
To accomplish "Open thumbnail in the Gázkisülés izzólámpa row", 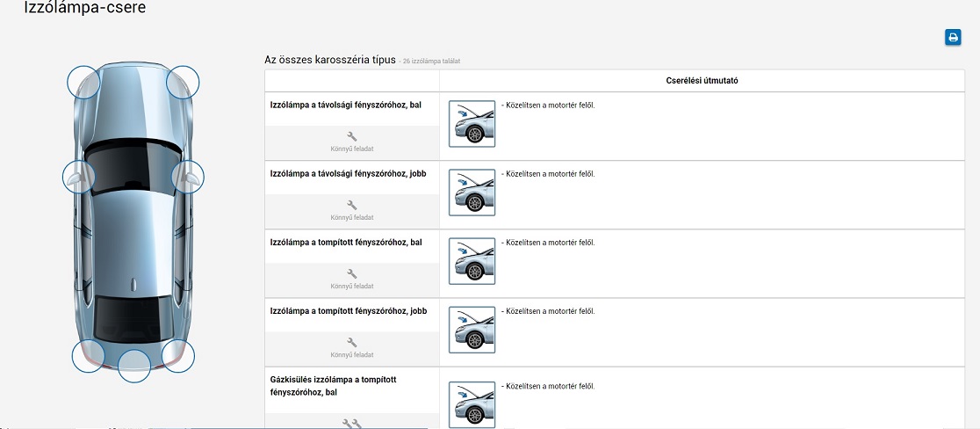I will coord(472,404).
